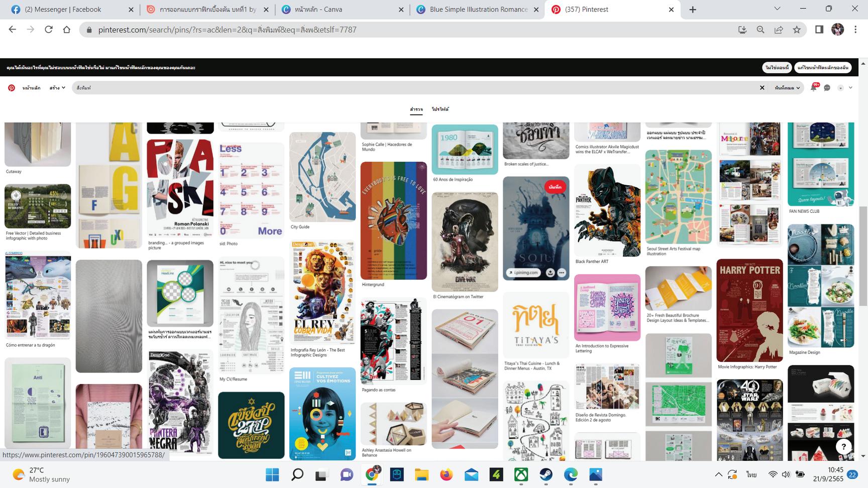The height and width of the screenshot is (488, 868).
Task: Click the Chrome address bar URL
Action: coord(227,30)
